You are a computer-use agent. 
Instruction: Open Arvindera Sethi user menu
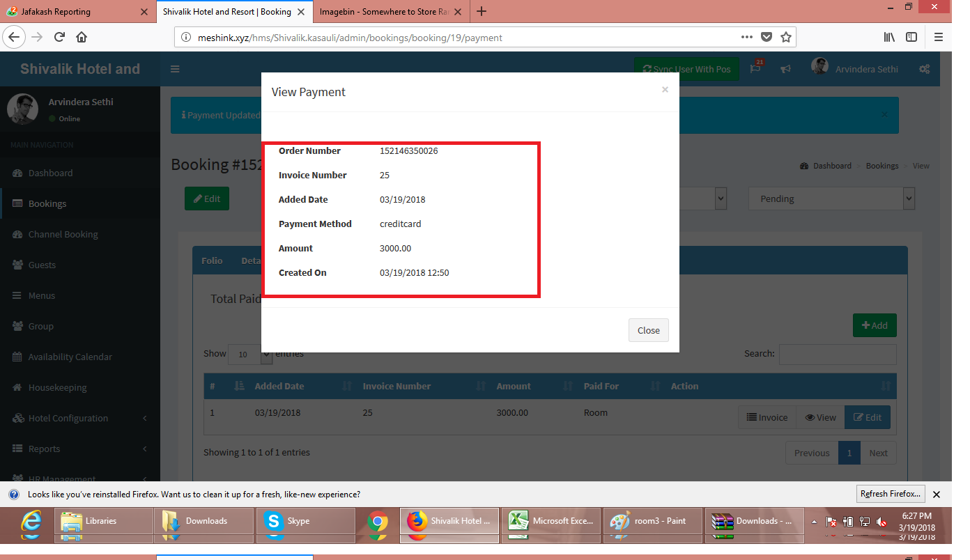855,68
